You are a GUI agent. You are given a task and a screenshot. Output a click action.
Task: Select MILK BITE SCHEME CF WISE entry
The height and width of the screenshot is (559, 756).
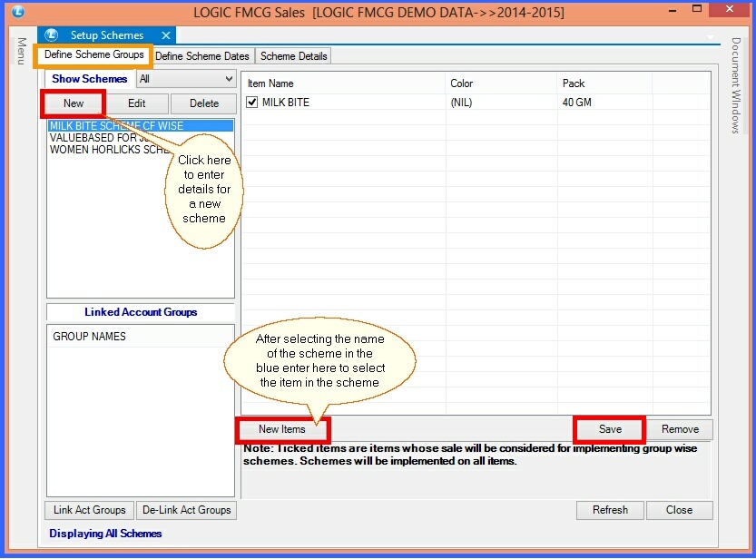click(x=141, y=126)
